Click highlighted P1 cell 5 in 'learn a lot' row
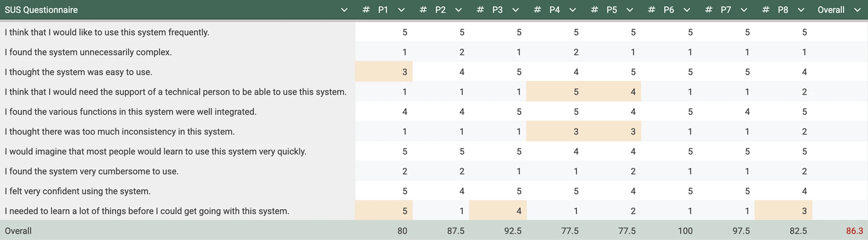 (384, 211)
